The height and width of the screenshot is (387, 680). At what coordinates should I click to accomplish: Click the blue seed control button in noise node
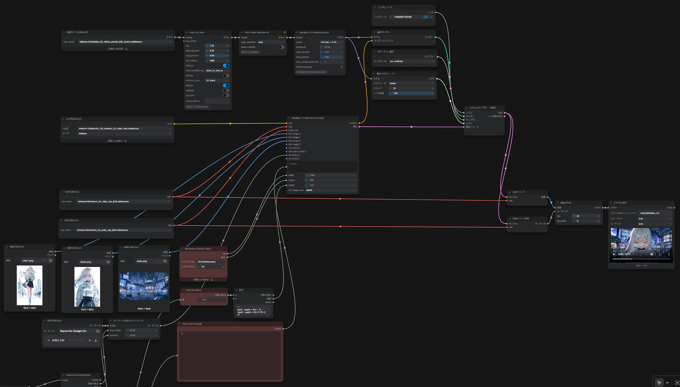tap(426, 17)
